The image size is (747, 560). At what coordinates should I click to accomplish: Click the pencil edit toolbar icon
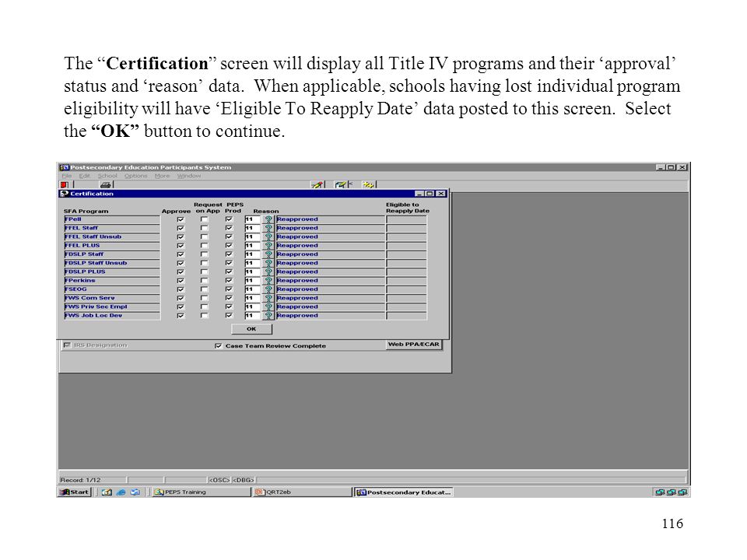[x=317, y=185]
